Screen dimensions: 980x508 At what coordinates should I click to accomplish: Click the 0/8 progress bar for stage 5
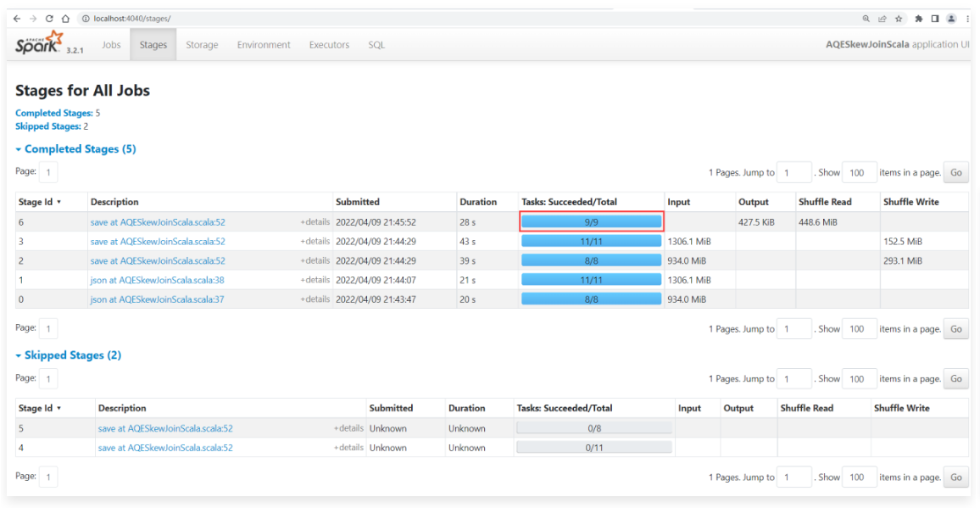[593, 428]
